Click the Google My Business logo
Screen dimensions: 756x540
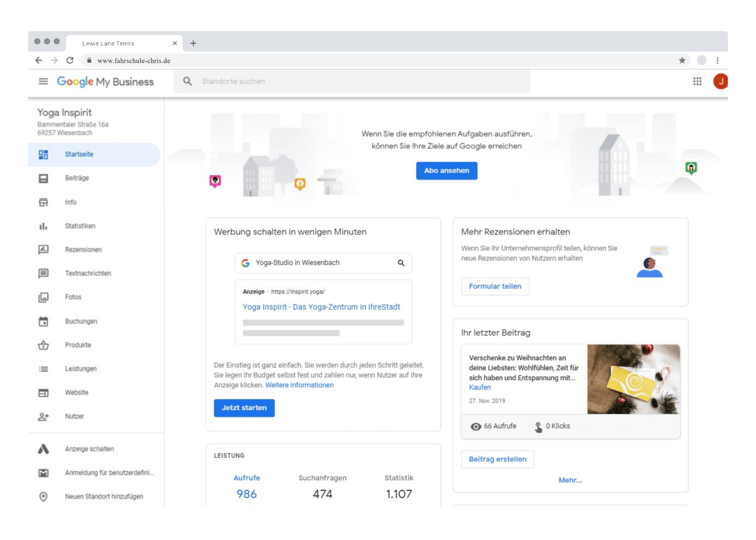pos(105,82)
